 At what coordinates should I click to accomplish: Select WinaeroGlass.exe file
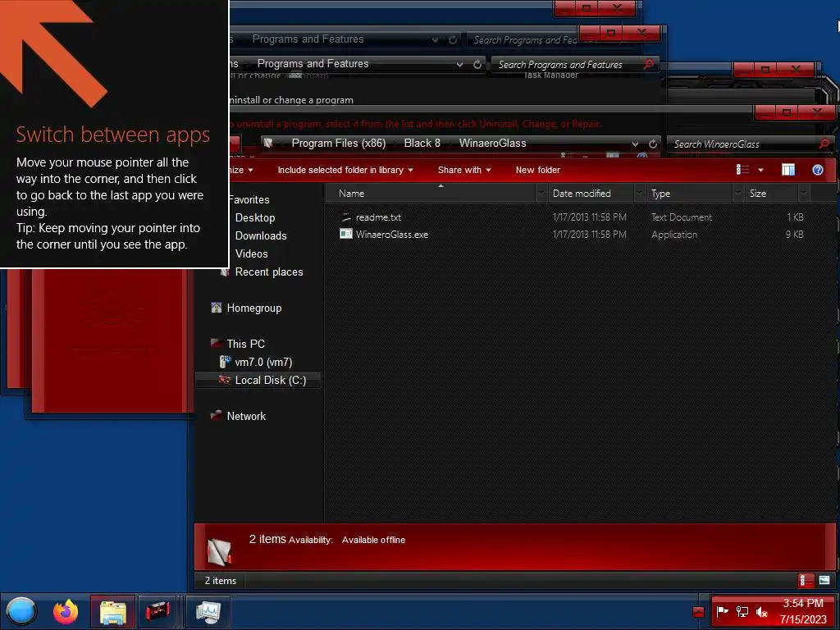391,234
